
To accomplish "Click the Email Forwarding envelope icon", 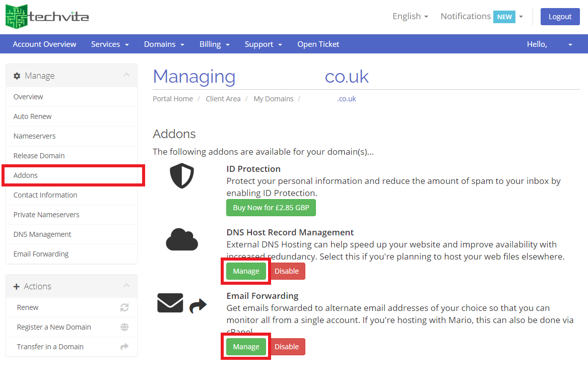I will pyautogui.click(x=170, y=303).
